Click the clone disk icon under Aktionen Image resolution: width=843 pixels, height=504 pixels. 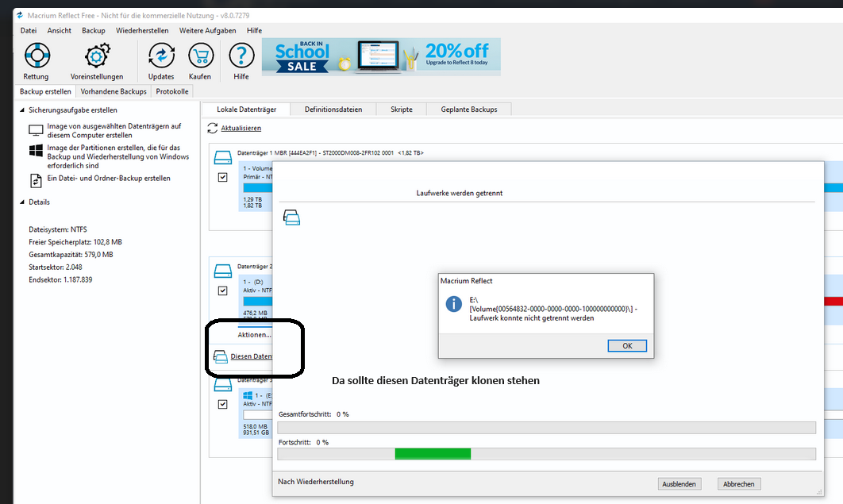click(x=221, y=356)
